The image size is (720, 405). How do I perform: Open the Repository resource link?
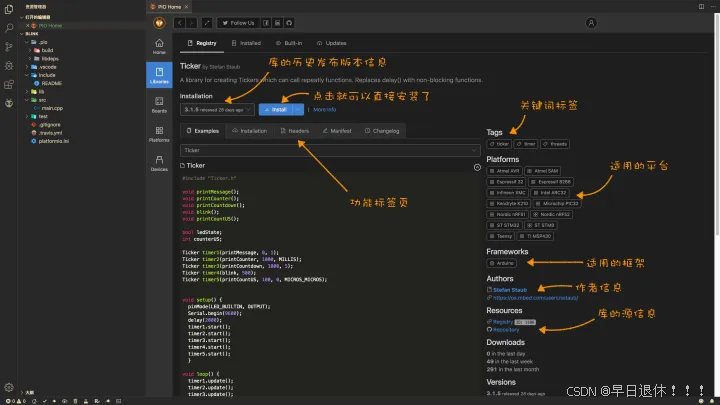click(506, 330)
